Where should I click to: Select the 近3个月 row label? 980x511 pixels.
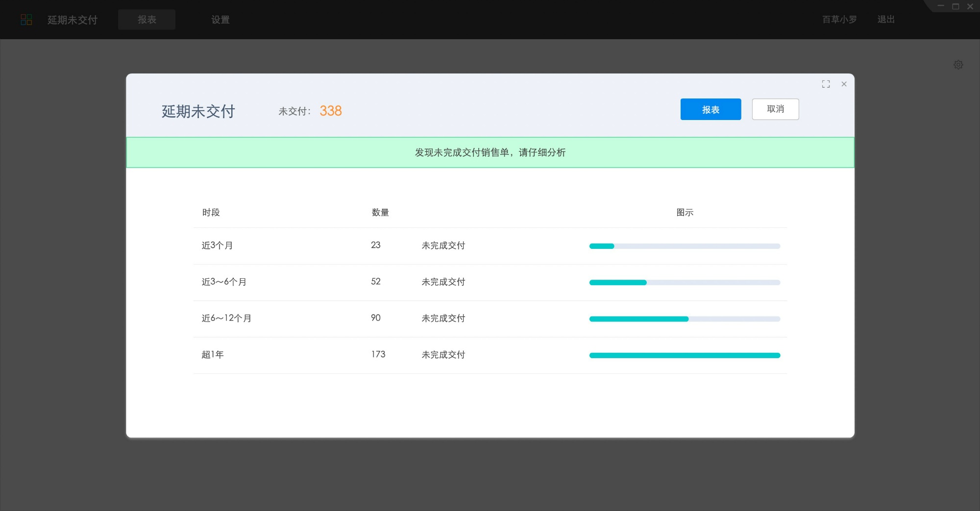tap(217, 245)
